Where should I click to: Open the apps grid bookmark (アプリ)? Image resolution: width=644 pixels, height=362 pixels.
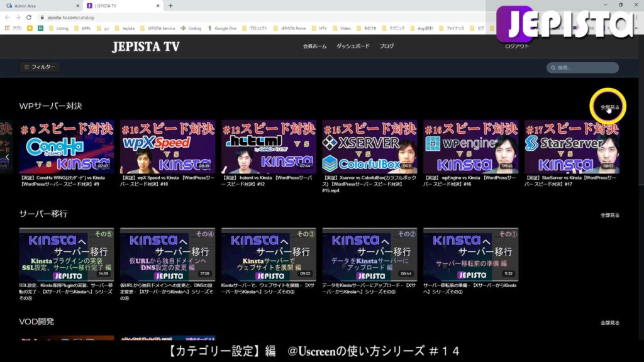click(x=14, y=28)
